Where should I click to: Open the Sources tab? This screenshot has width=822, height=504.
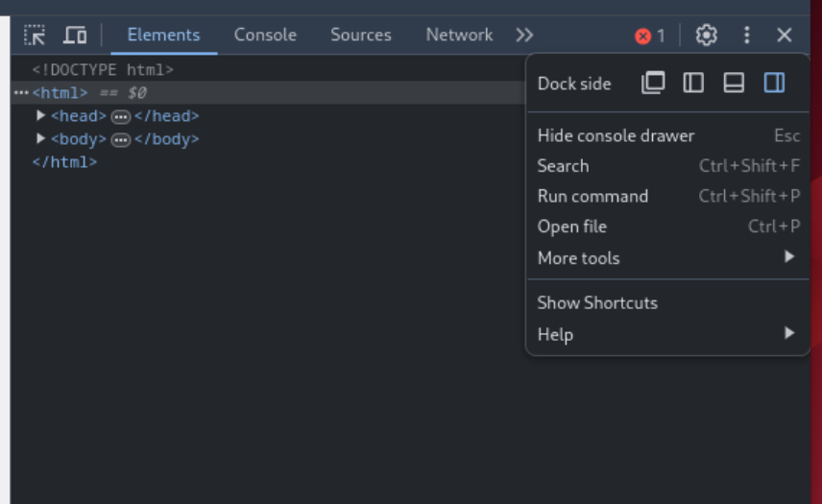point(360,36)
